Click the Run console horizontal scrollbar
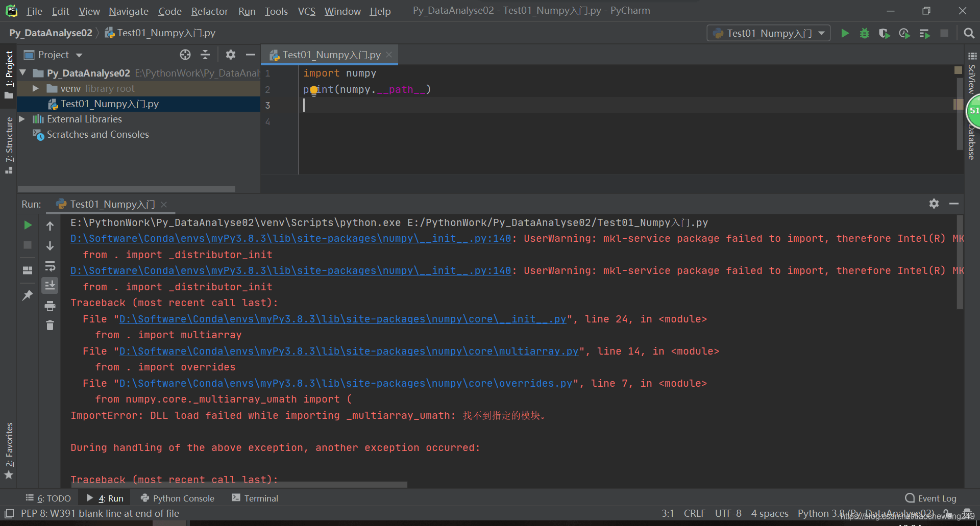The width and height of the screenshot is (980, 526). 239,485
